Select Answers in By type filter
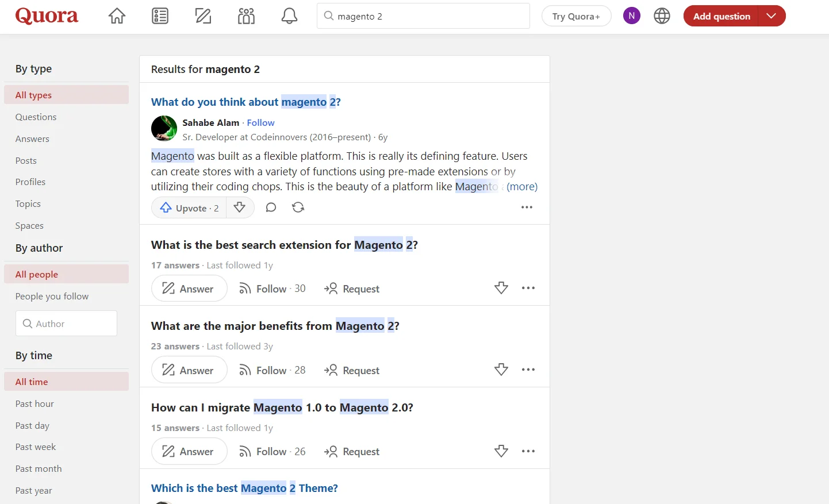This screenshot has height=504, width=829. tap(32, 139)
